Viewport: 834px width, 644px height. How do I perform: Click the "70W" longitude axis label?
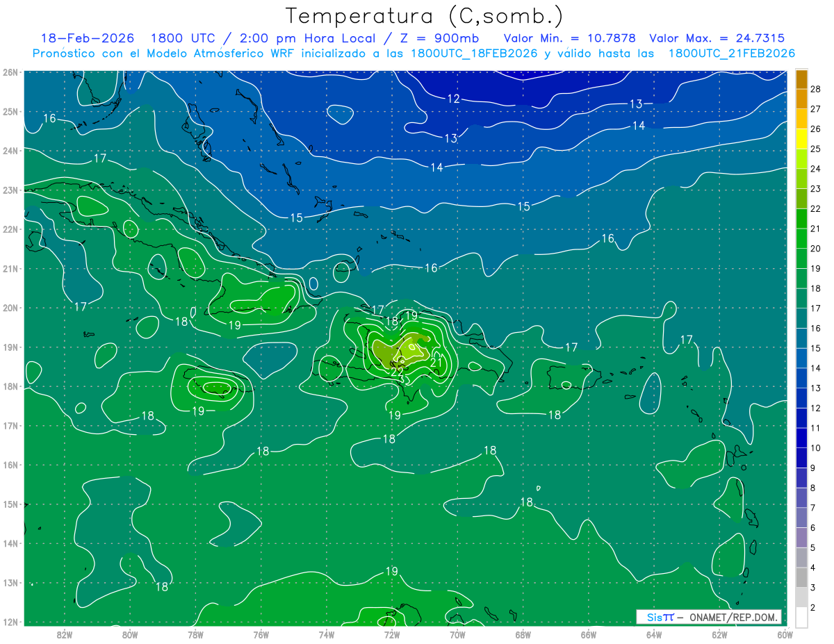click(457, 634)
